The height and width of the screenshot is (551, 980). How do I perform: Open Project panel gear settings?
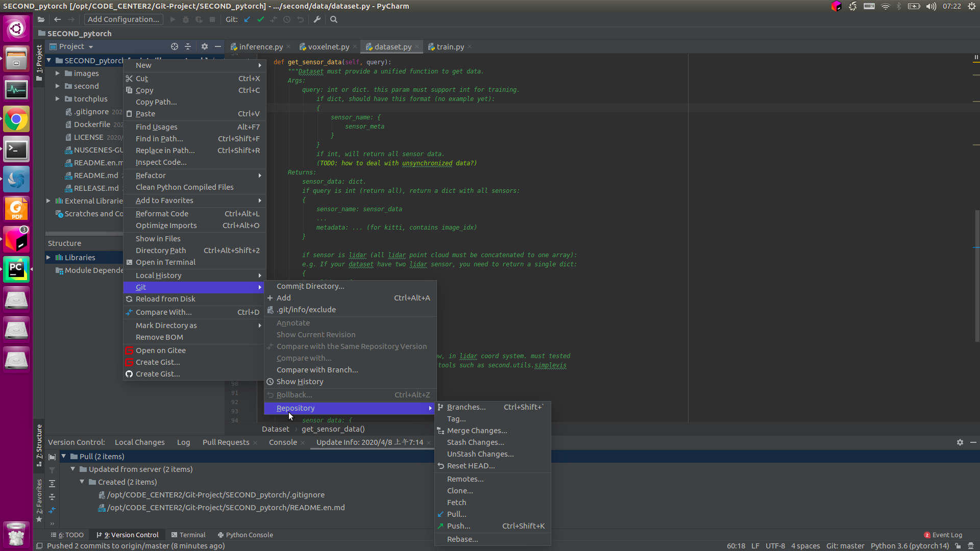(x=205, y=46)
